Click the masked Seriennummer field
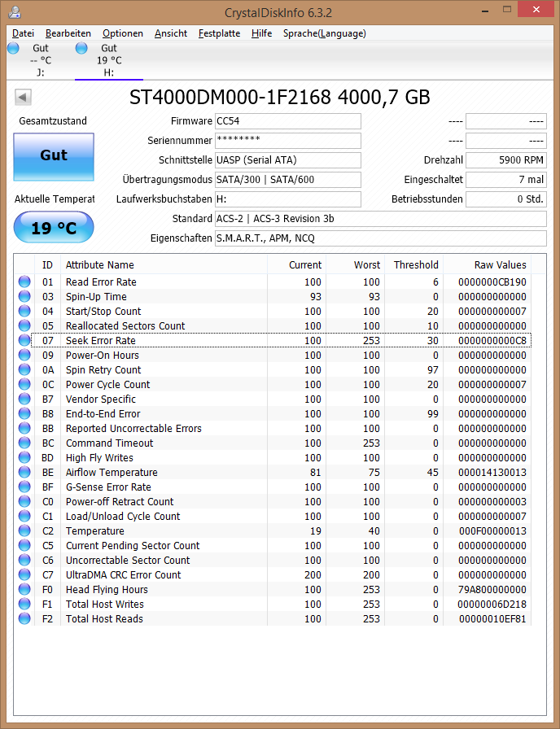Viewport: 560px width, 729px height. [288, 141]
